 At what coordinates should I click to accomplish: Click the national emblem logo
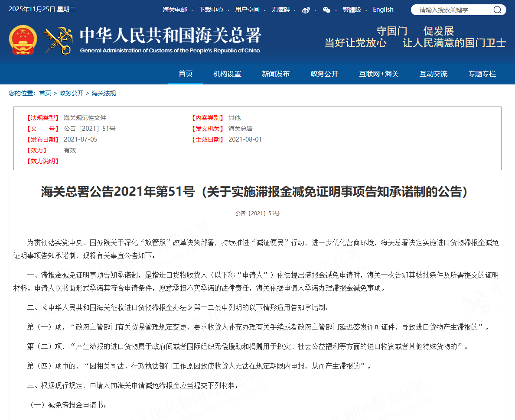pos(23,40)
